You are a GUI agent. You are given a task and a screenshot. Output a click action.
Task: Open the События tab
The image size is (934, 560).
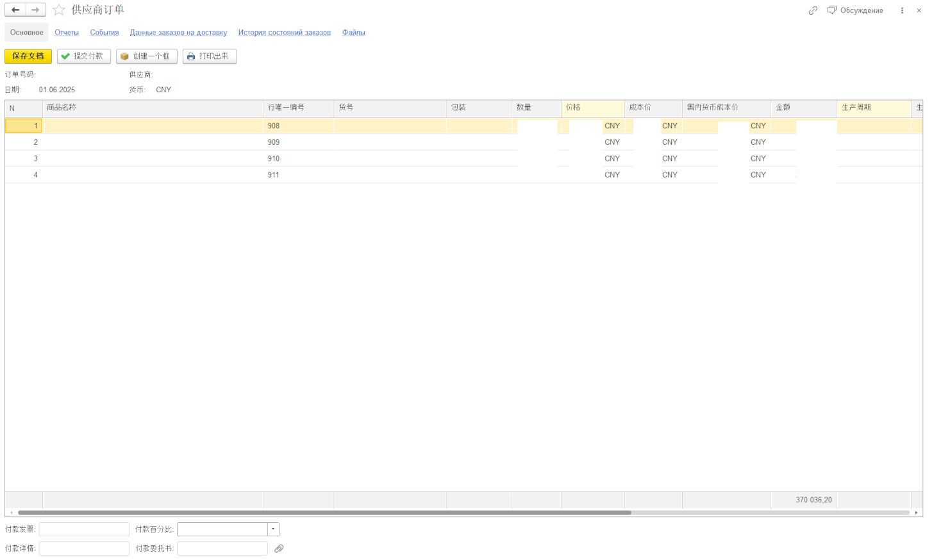click(104, 33)
